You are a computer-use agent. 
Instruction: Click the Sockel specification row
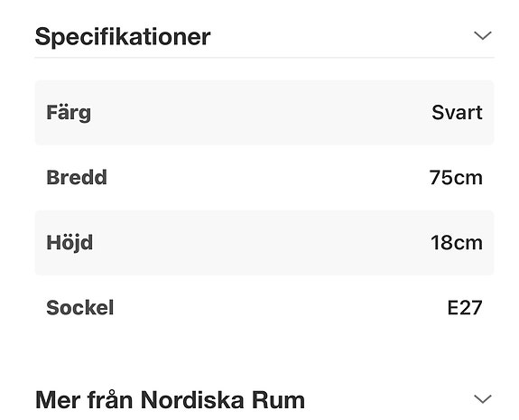click(264, 307)
